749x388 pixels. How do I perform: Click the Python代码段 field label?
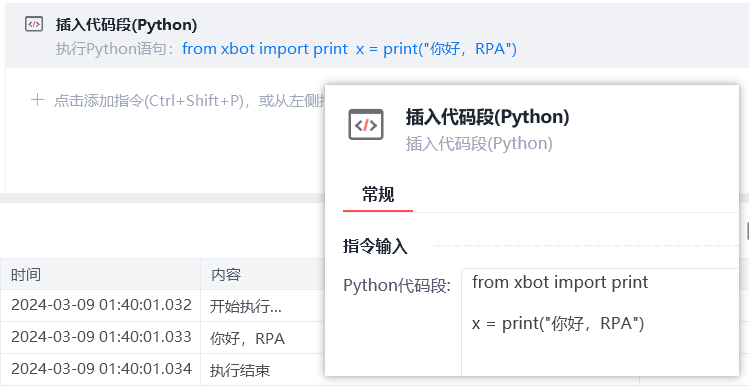coord(397,286)
